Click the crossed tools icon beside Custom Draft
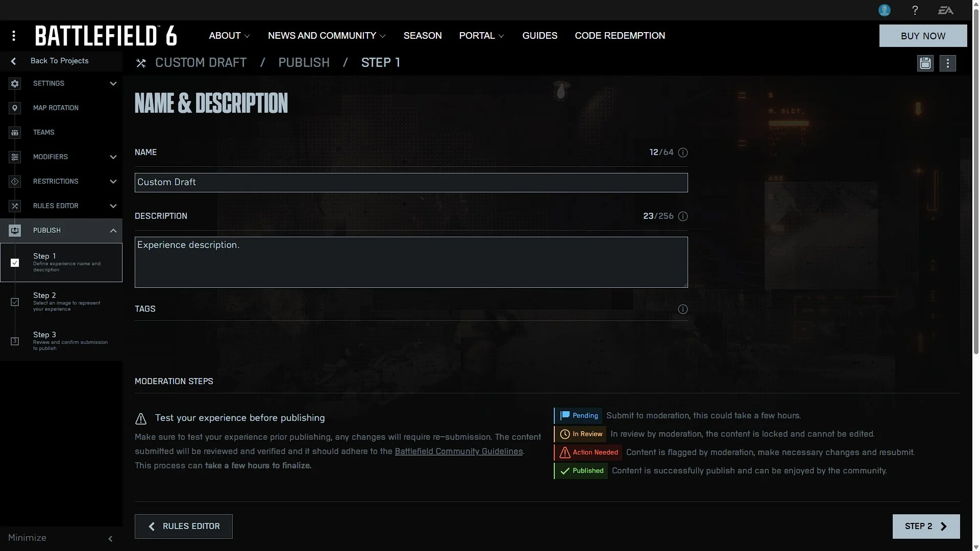 (141, 63)
